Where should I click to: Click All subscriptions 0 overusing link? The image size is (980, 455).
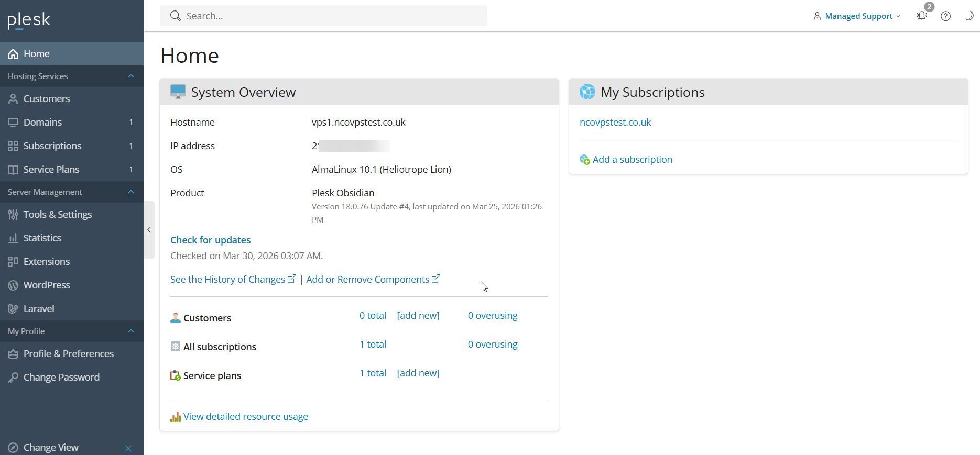pyautogui.click(x=493, y=345)
